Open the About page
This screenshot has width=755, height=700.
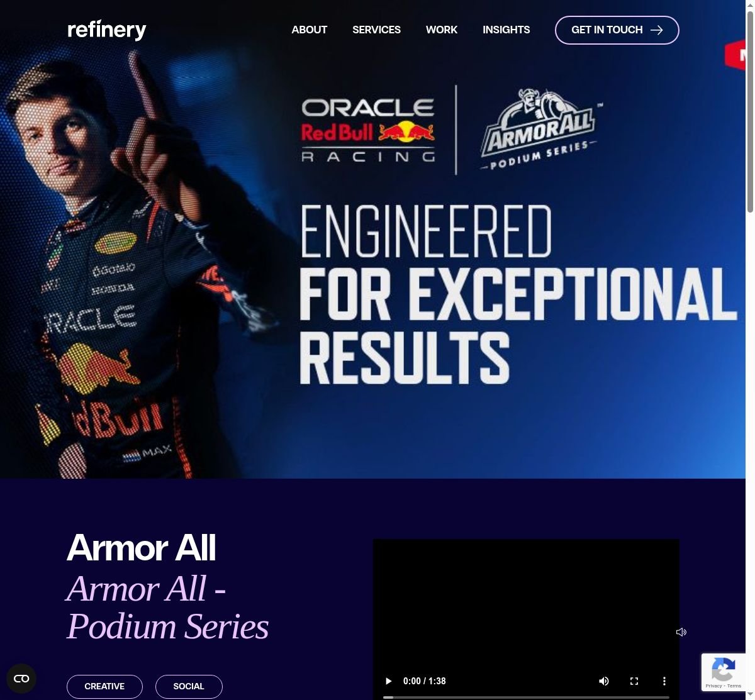[309, 30]
